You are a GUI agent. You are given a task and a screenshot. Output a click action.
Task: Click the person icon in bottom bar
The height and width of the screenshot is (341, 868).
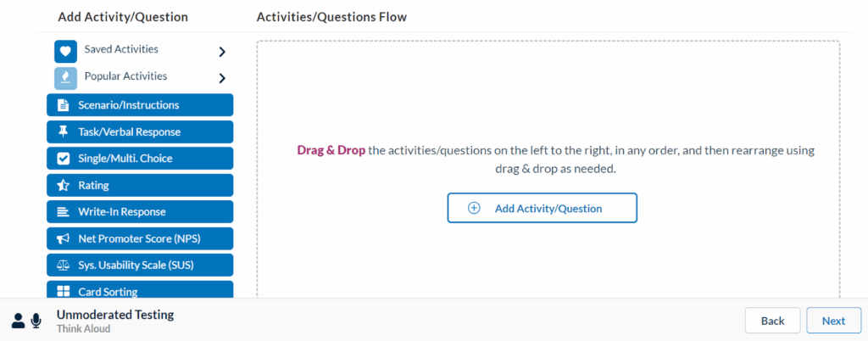click(18, 321)
